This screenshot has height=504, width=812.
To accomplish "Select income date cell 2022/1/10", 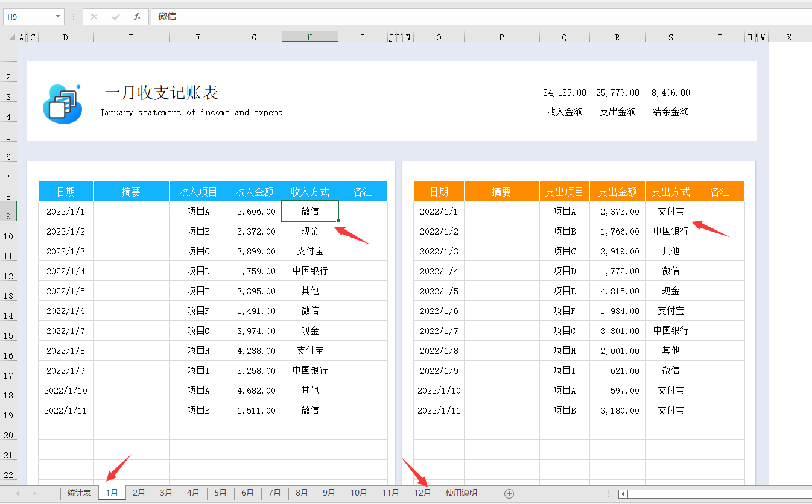I will 66,391.
